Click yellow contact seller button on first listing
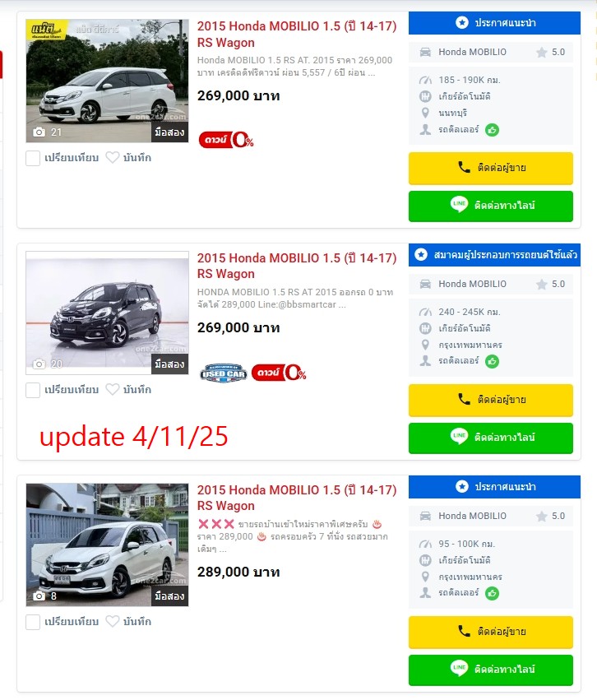The width and height of the screenshot is (597, 700). (x=491, y=168)
